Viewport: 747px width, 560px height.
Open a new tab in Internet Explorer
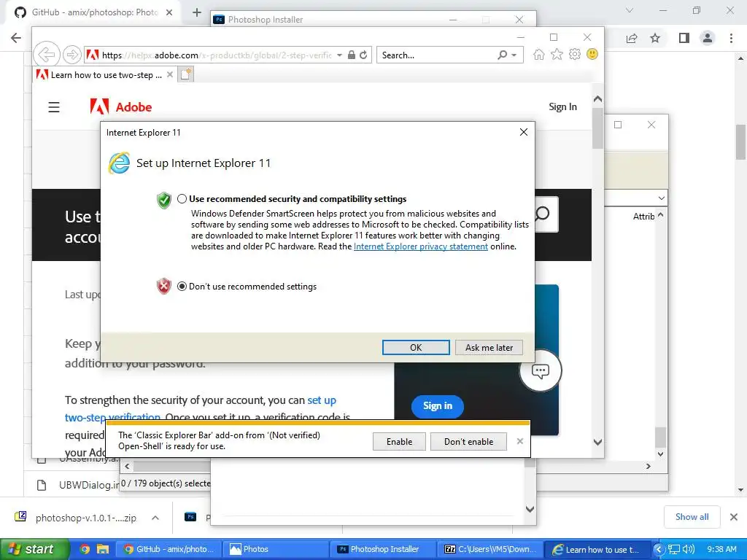tap(186, 74)
